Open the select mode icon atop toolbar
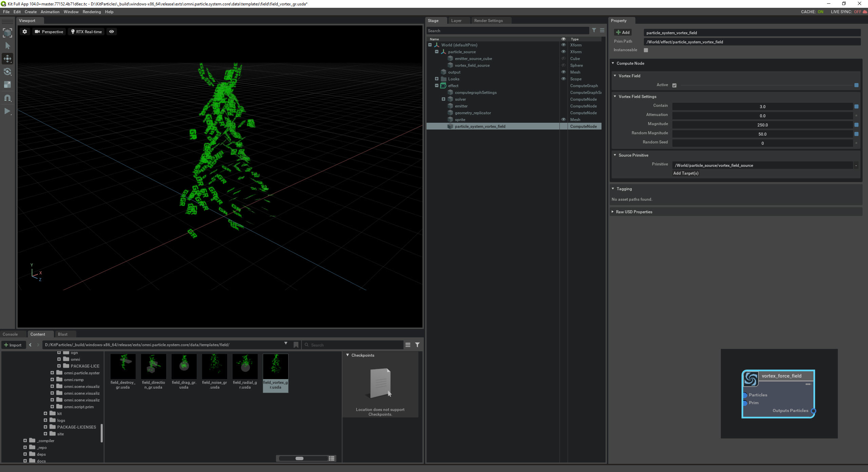 coord(7,33)
